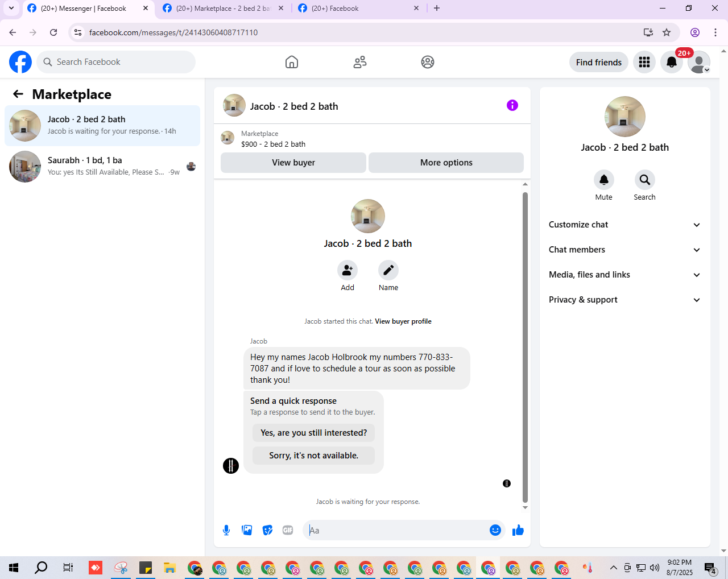Screen dimensions: 728x579
Task: Click "Jacob is waiting for your response." below the chat
Action: pyautogui.click(x=368, y=502)
